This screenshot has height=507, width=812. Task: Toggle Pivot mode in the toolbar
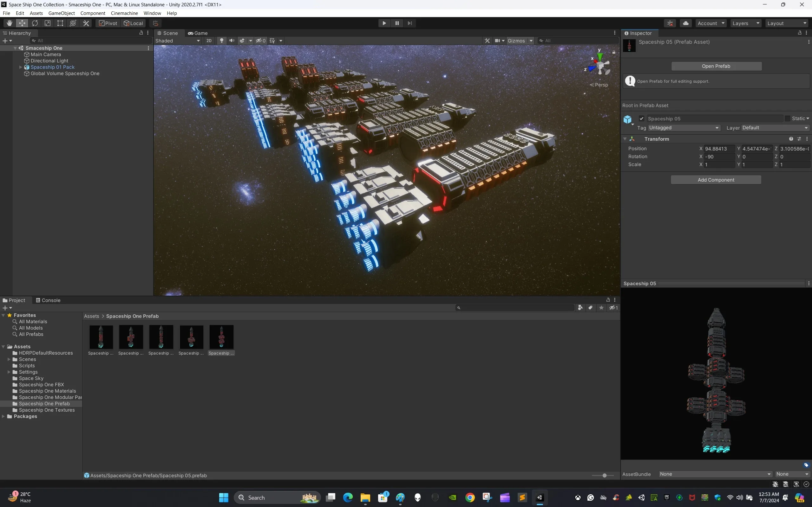108,23
